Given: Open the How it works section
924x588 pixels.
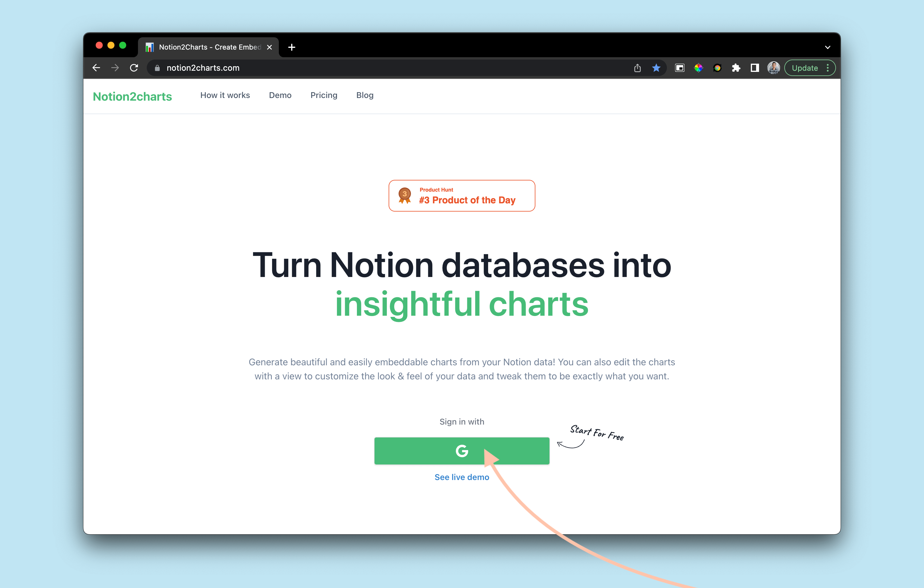Looking at the screenshot, I should pos(225,95).
